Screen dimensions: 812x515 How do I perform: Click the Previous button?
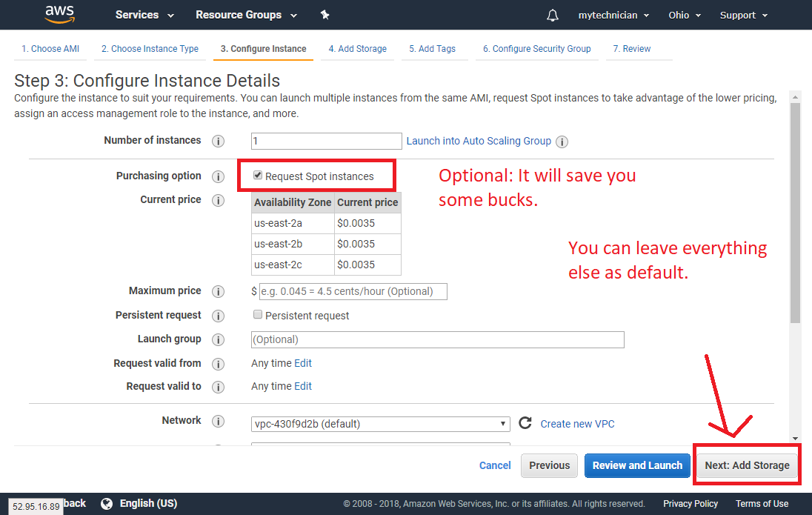click(x=550, y=465)
